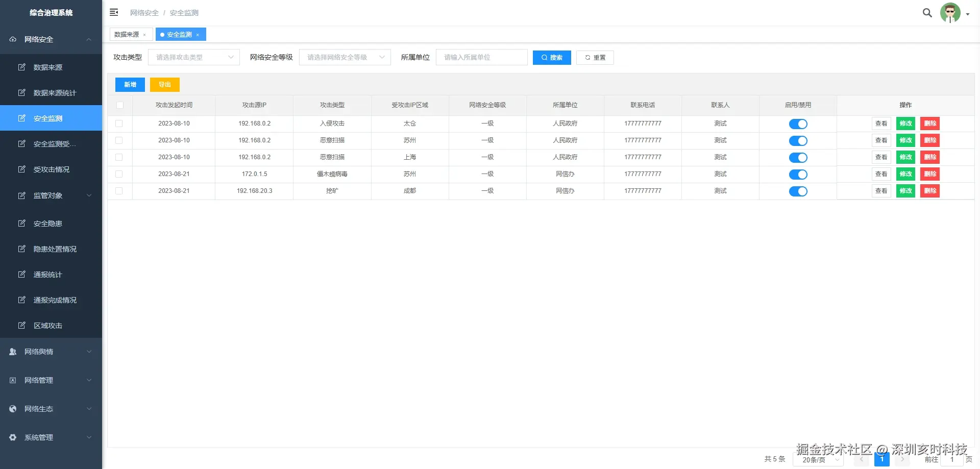Check the row for 恶意扫描 上海

tap(119, 157)
